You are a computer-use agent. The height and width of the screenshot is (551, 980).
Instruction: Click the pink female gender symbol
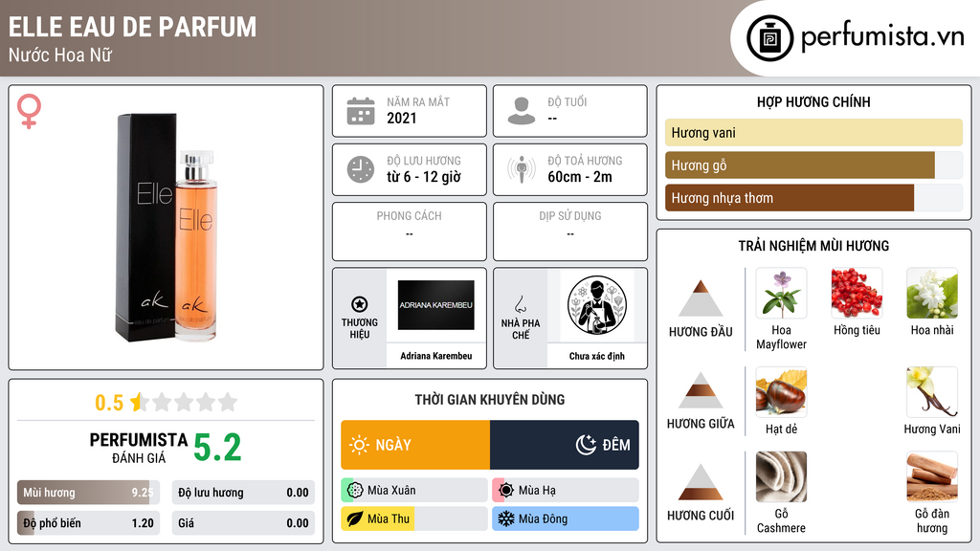[29, 111]
